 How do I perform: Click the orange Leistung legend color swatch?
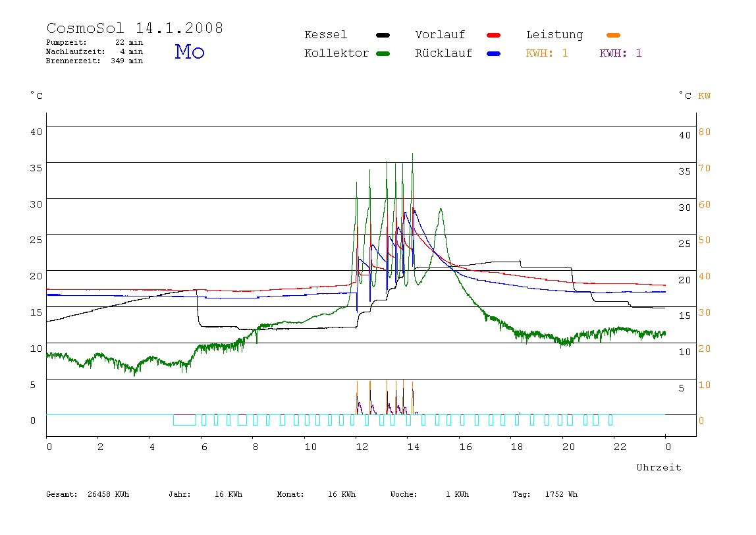(613, 35)
